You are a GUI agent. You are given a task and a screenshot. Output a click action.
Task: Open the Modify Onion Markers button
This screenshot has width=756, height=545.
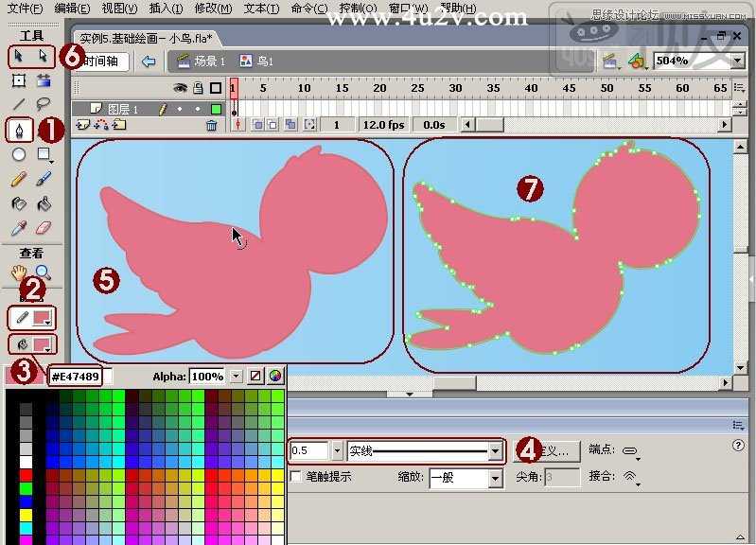coord(309,125)
